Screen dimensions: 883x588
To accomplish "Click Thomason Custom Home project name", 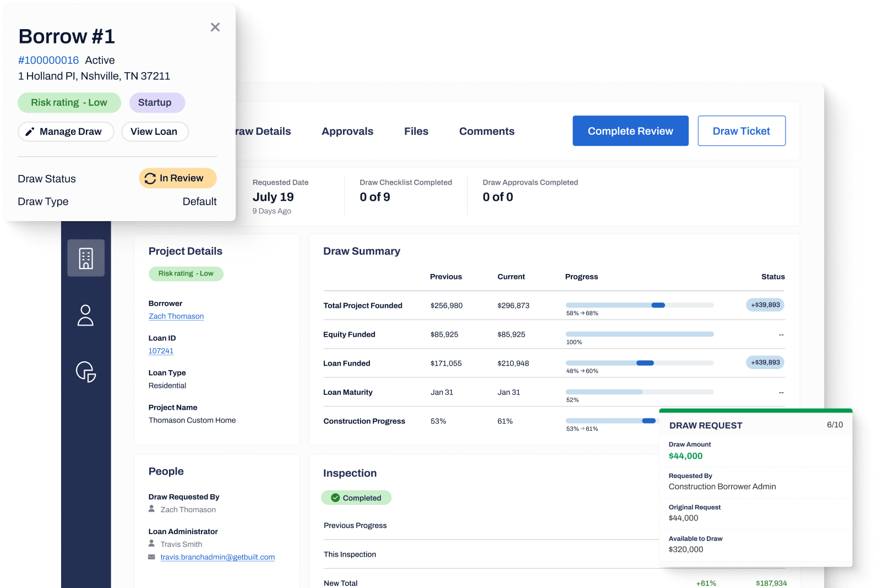I will [192, 420].
